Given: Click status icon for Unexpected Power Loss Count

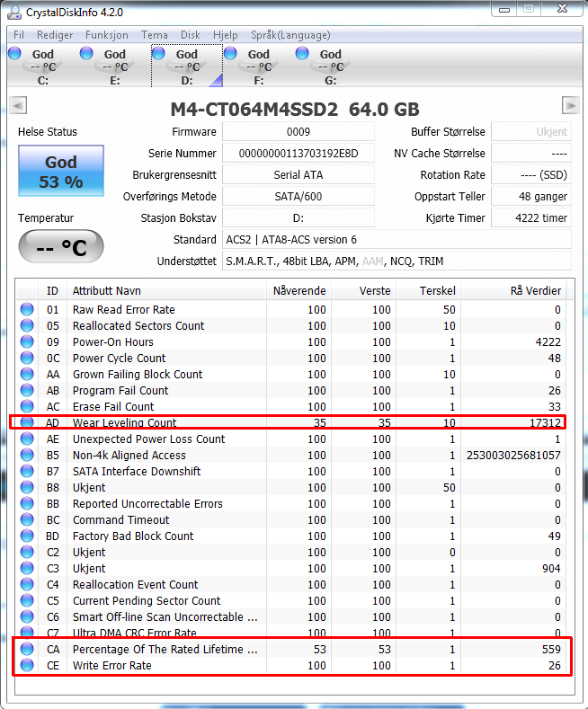Looking at the screenshot, I should (27, 439).
